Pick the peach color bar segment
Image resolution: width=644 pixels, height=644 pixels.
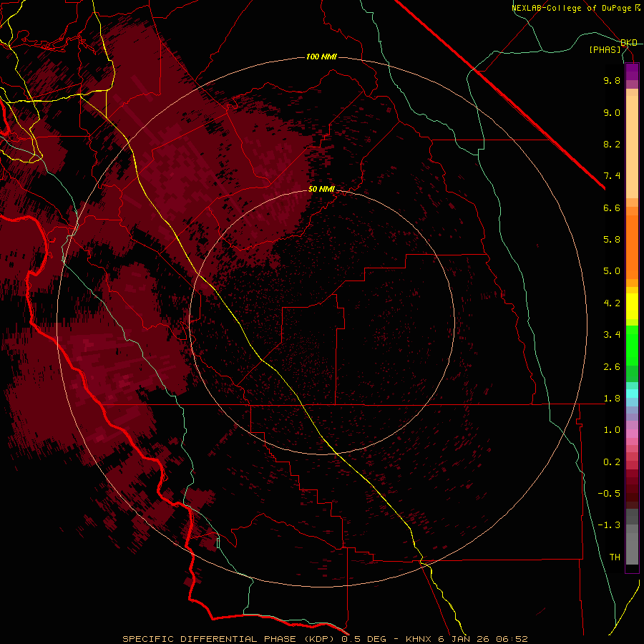(632, 144)
